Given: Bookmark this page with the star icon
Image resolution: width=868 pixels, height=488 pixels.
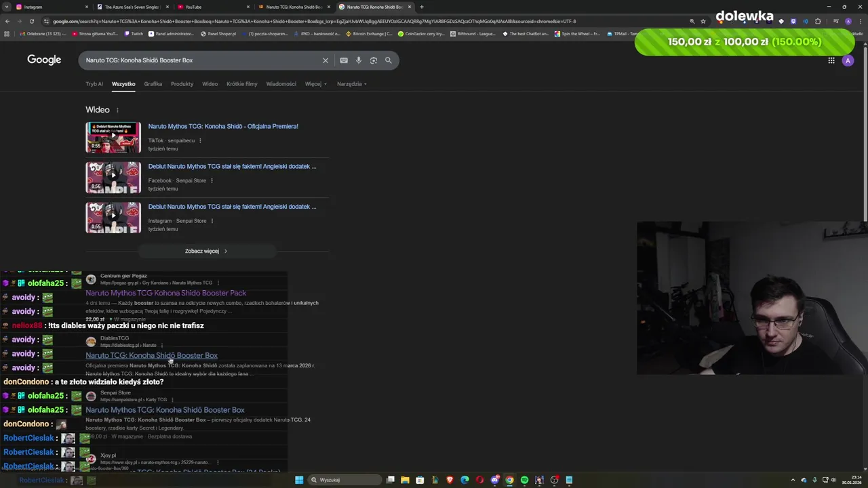Looking at the screenshot, I should click(x=703, y=21).
